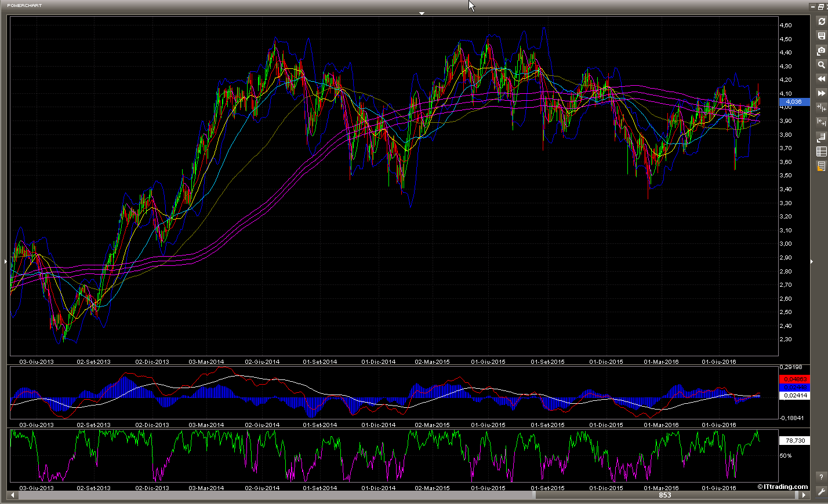
Task: Click the white signal value 0,02414
Action: (x=794, y=396)
